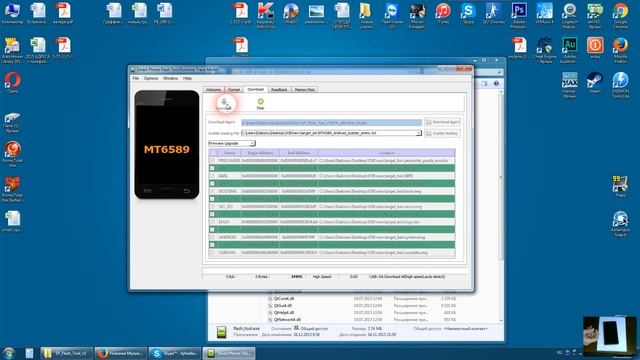Switch to SP_Flash_Tool folder in the taskbar
The image size is (640, 360).
(66, 353)
